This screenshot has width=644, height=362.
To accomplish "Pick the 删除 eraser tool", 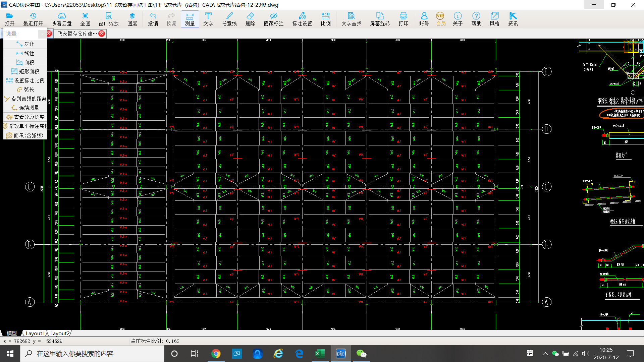I will click(x=250, y=19).
